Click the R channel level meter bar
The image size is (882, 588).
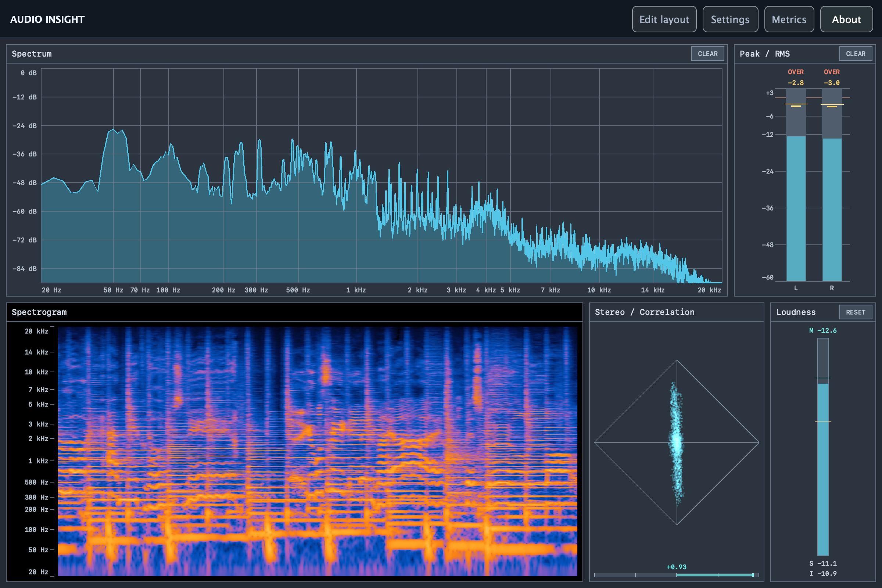tap(832, 184)
